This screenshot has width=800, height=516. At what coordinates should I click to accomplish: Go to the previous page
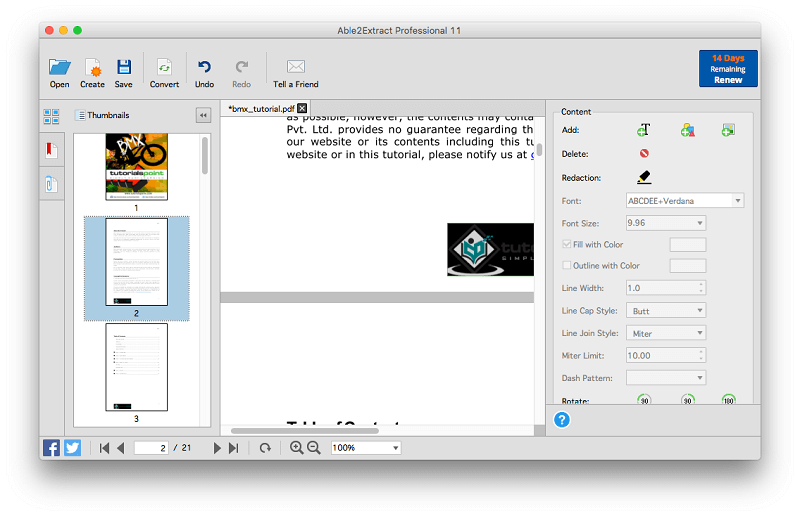[x=121, y=448]
